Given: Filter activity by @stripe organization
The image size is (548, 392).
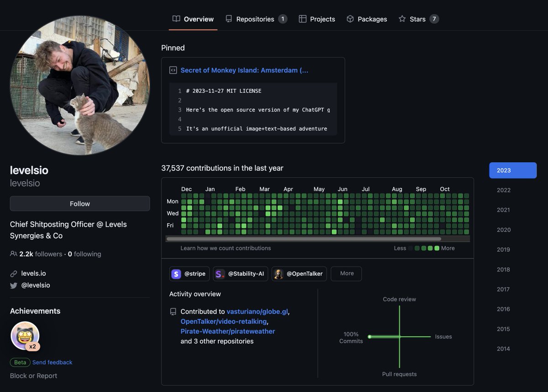Looking at the screenshot, I should pyautogui.click(x=190, y=274).
